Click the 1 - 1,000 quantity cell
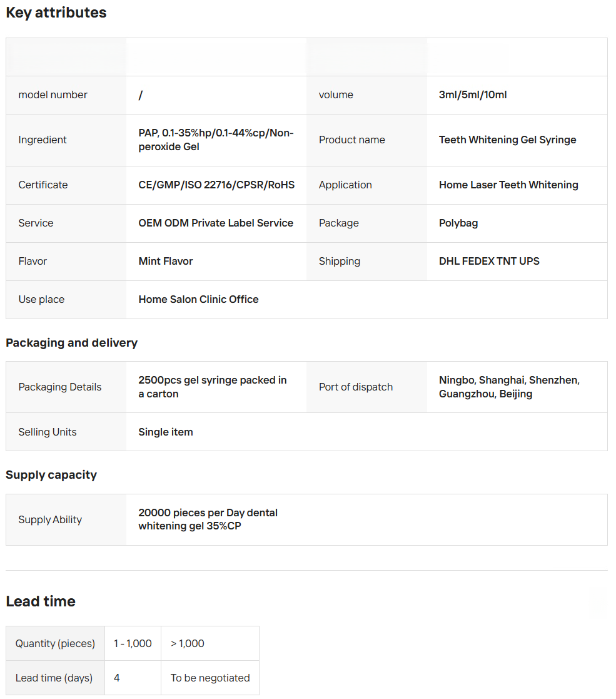The image size is (616, 699). point(133,643)
